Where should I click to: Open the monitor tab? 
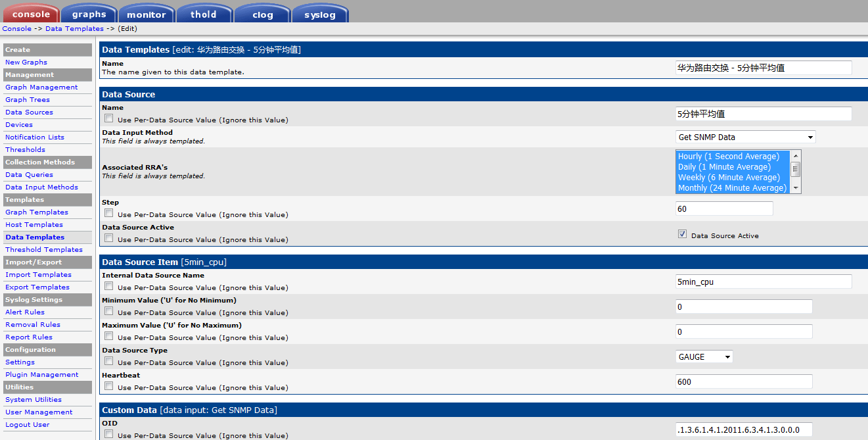(147, 14)
